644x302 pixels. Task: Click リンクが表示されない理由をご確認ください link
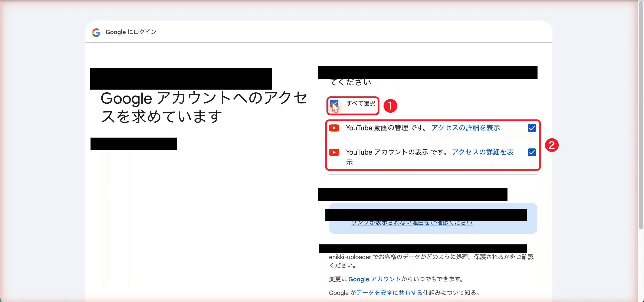click(x=412, y=223)
